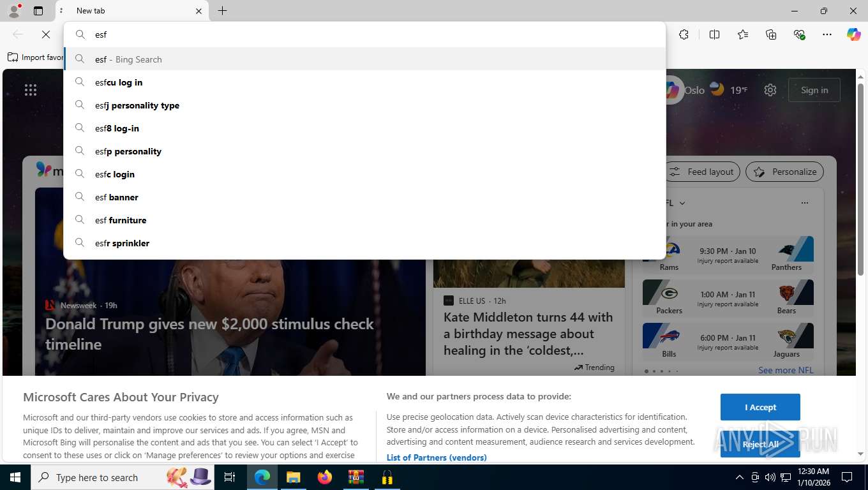Click Import favorites in bookmarks bar
The width and height of the screenshot is (868, 490).
pos(36,57)
